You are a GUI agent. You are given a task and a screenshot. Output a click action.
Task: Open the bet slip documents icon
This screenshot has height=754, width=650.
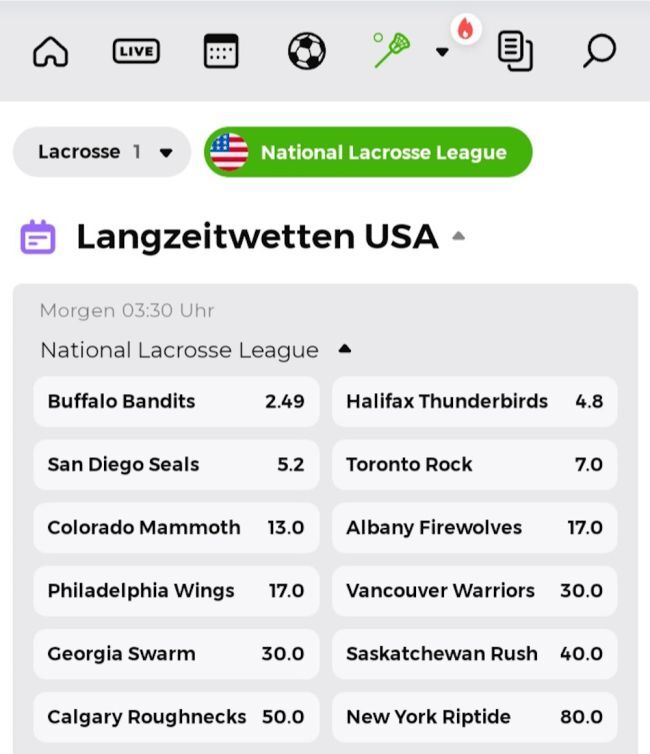pos(515,51)
